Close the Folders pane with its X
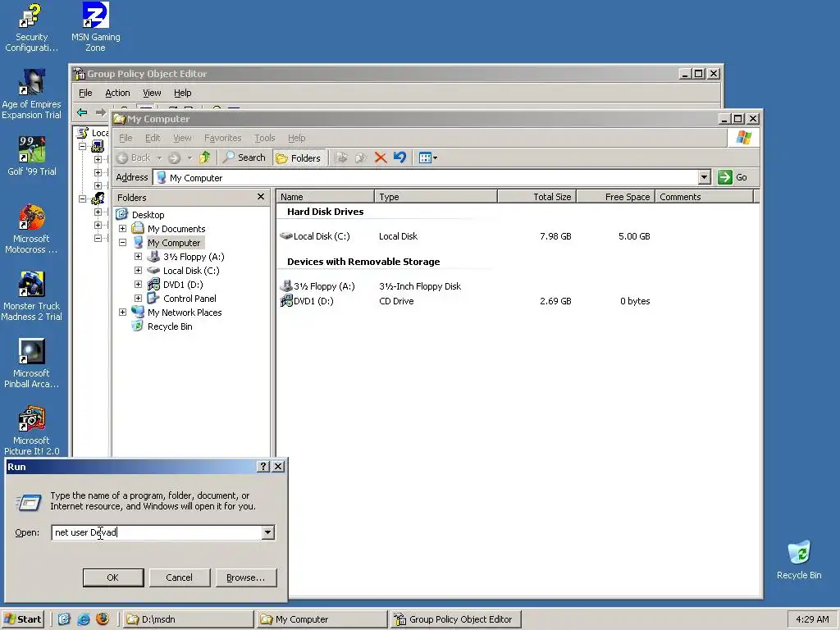840x630 pixels. tap(261, 197)
